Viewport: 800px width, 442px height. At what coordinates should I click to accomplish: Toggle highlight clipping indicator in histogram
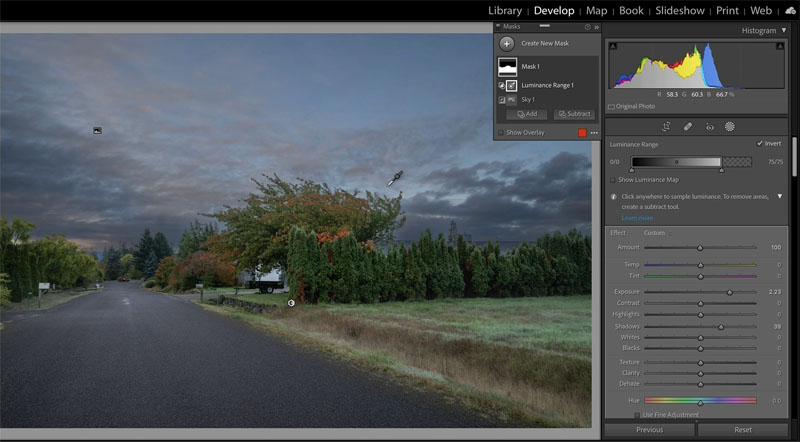pos(780,46)
